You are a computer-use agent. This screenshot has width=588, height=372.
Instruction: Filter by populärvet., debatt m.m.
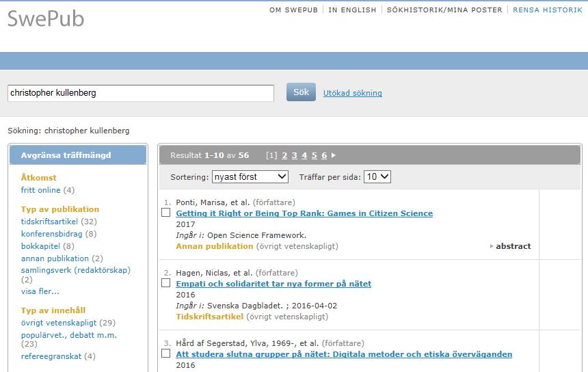pyautogui.click(x=69, y=335)
